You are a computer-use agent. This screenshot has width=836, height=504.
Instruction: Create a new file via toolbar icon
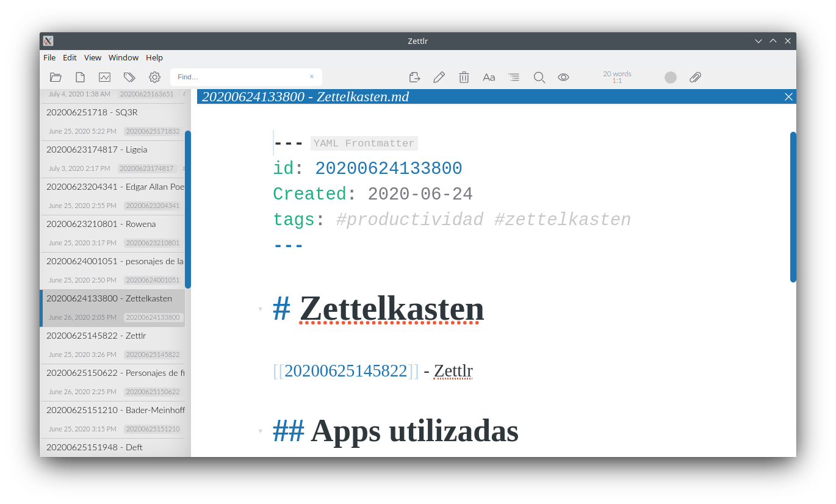[80, 77]
